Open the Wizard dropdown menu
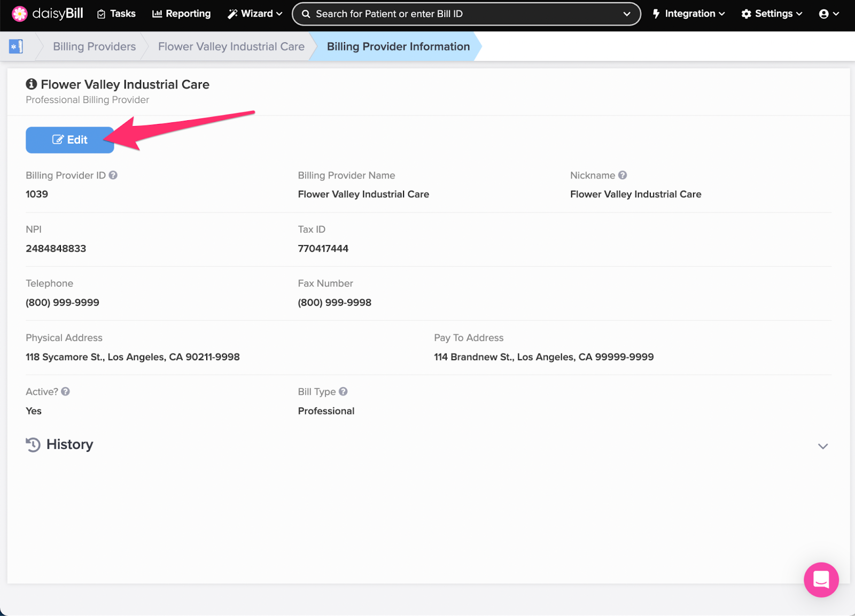This screenshot has width=855, height=616. coord(253,13)
